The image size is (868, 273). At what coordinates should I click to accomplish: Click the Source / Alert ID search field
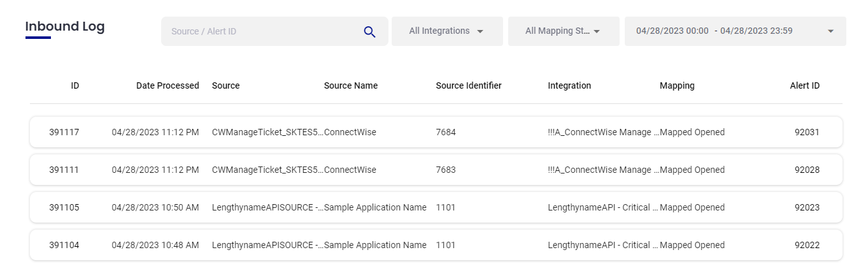click(261, 31)
